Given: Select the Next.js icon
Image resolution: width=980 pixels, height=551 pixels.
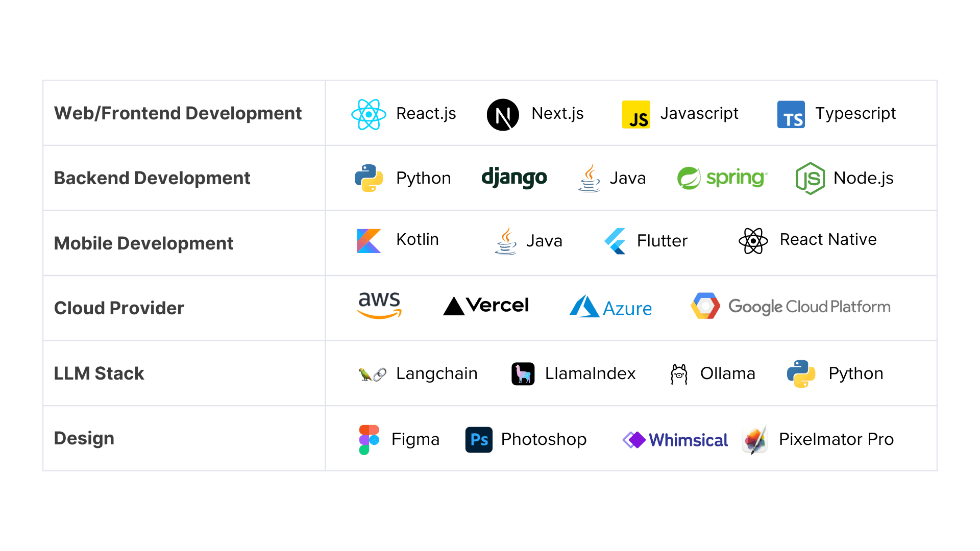Looking at the screenshot, I should point(502,113).
